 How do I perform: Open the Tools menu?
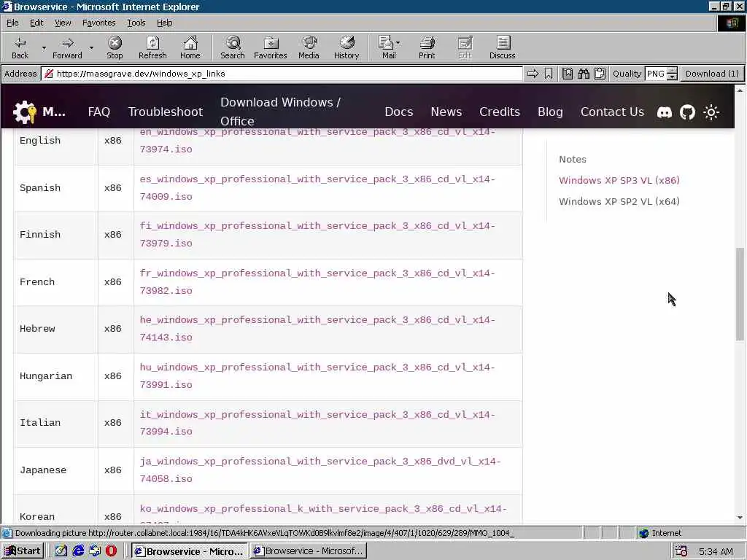pos(136,23)
